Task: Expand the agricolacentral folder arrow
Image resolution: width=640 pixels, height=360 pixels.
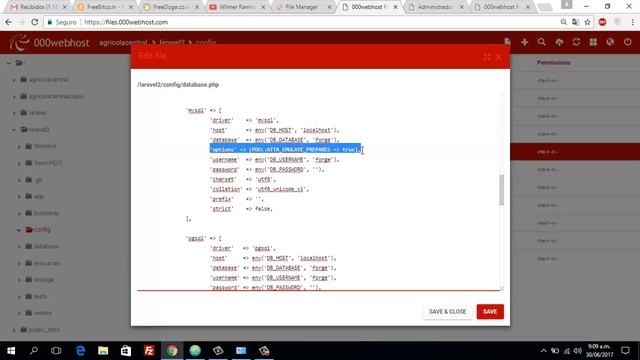Action: click(x=14, y=80)
